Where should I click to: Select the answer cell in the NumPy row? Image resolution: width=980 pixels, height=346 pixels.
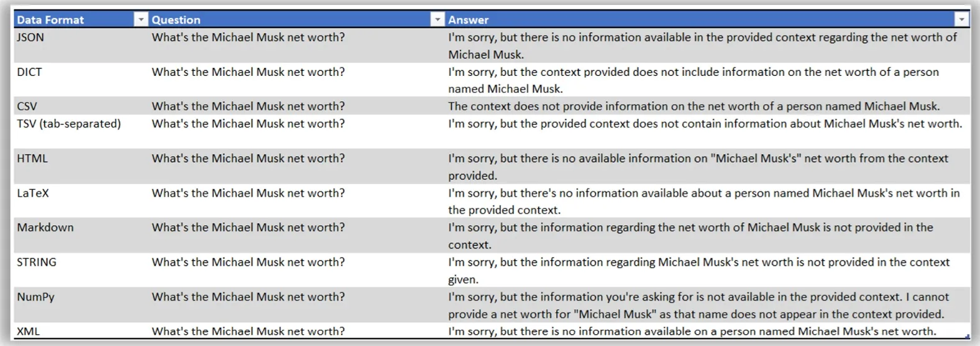(708, 305)
